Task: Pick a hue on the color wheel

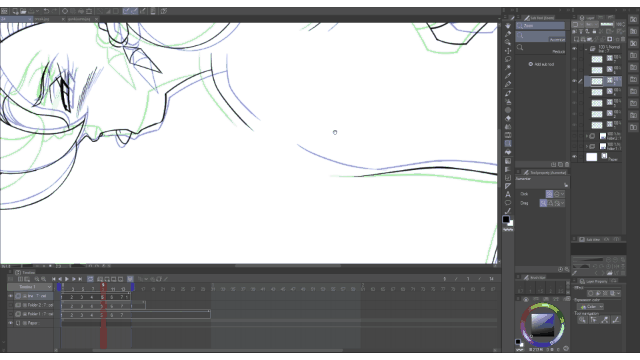Action: (x=543, y=306)
